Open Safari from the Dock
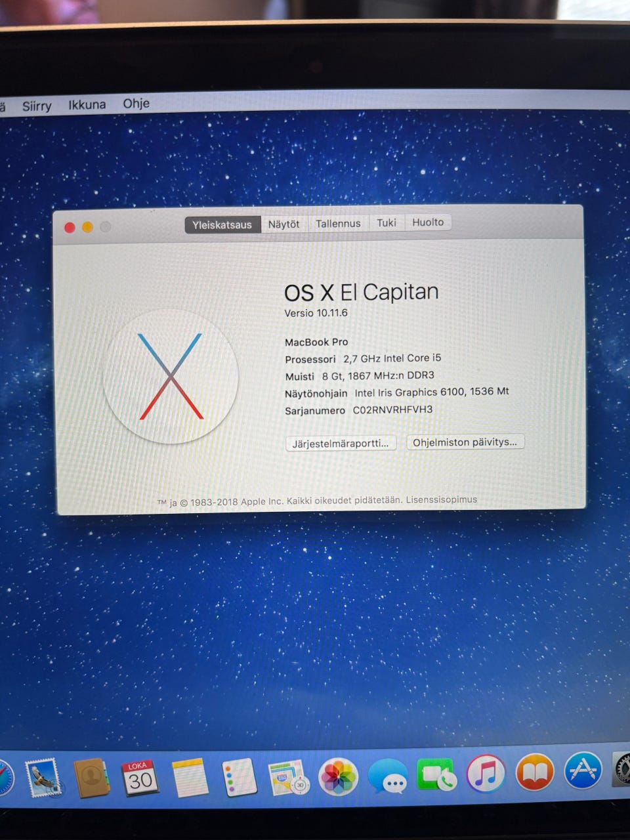630x840 pixels. point(5,778)
